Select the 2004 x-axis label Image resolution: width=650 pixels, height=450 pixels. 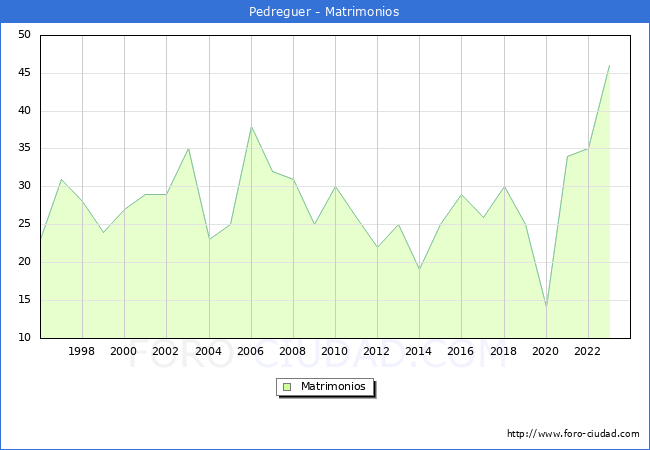(209, 351)
